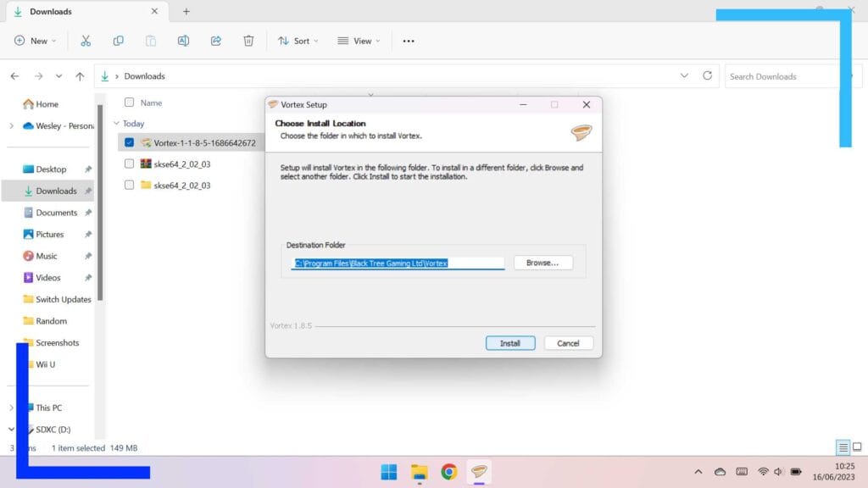Image resolution: width=868 pixels, height=488 pixels.
Task: Click the Copy icon in toolbar
Action: click(x=119, y=41)
